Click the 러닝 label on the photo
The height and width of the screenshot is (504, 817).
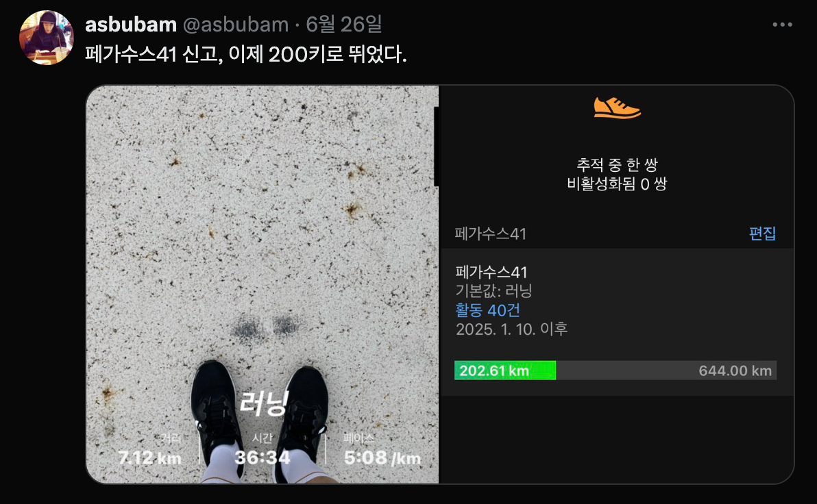[264, 403]
